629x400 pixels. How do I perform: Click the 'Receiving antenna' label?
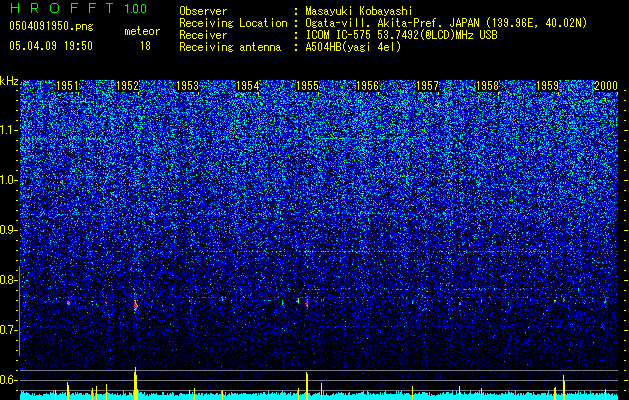[230, 47]
